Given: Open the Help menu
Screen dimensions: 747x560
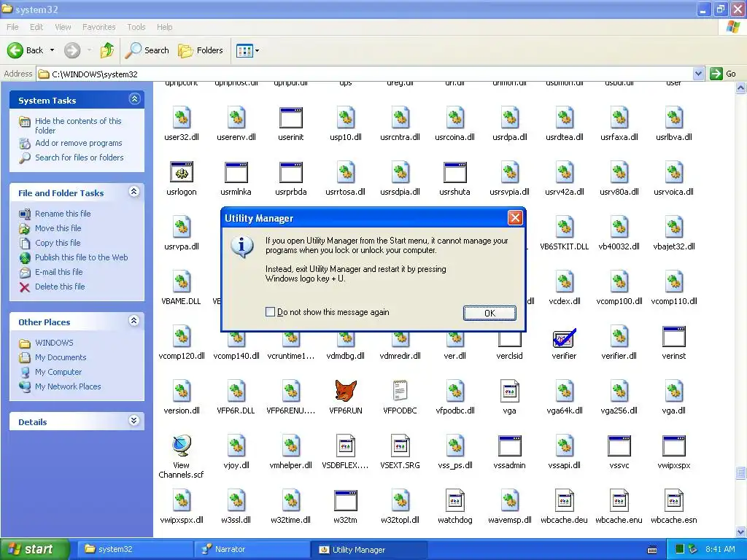Looking at the screenshot, I should pyautogui.click(x=164, y=27).
